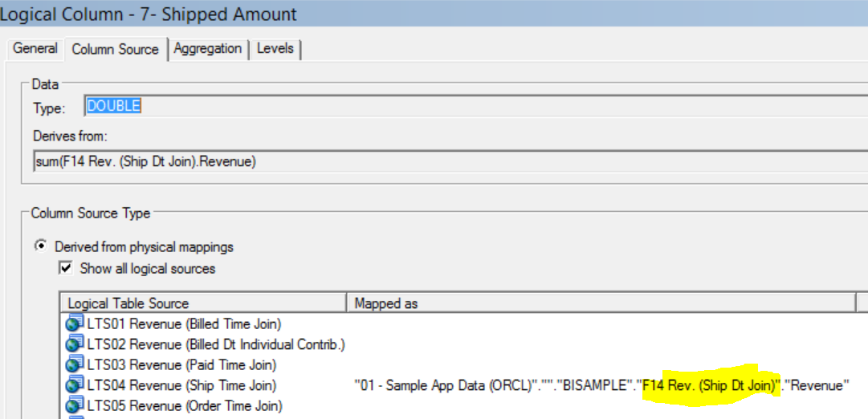Select LTS05 Revenue (Order Time Join) row
The height and width of the screenshot is (419, 868).
point(185,405)
